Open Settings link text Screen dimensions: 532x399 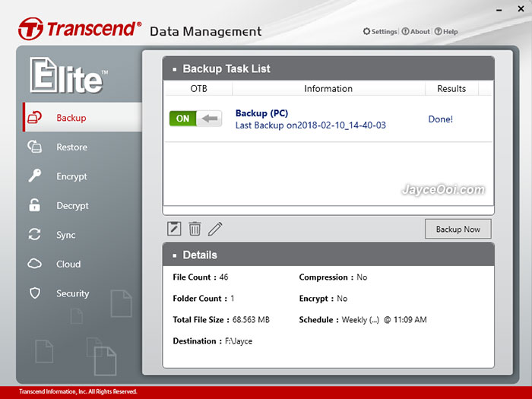(384, 32)
